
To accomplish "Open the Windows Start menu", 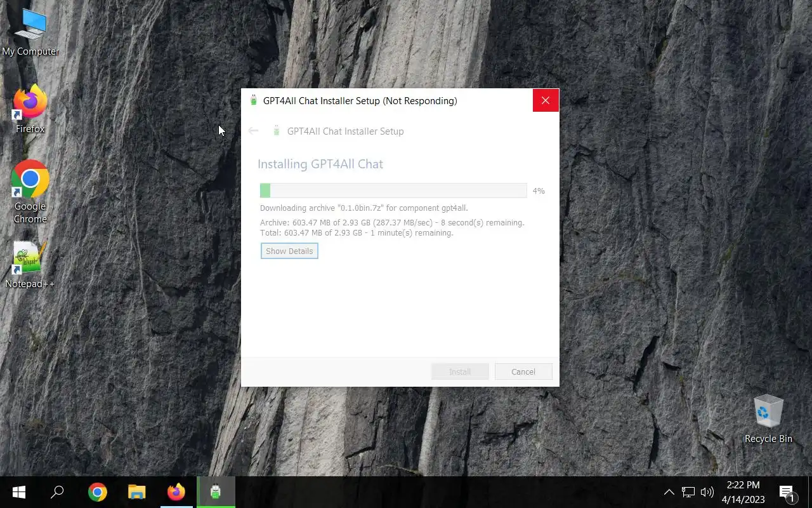I will (x=19, y=492).
